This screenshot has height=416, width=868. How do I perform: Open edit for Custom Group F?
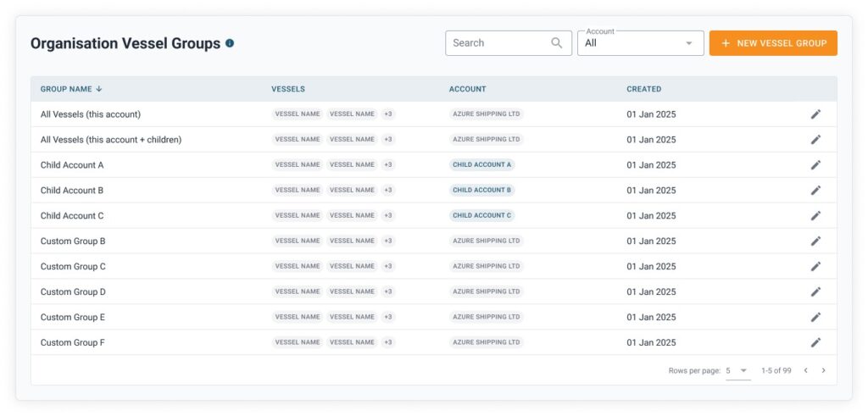click(815, 343)
